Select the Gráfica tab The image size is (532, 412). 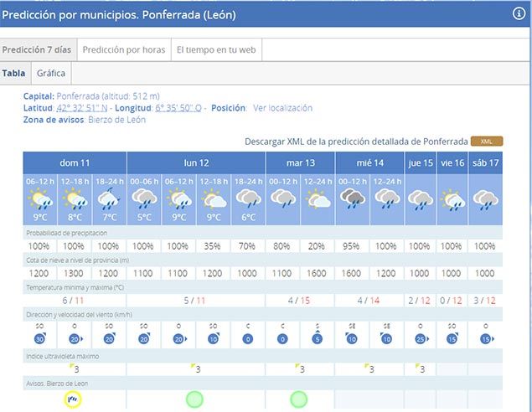click(x=51, y=74)
